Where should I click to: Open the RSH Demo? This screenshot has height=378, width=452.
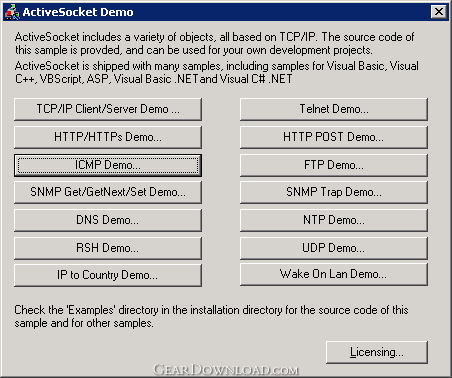108,248
